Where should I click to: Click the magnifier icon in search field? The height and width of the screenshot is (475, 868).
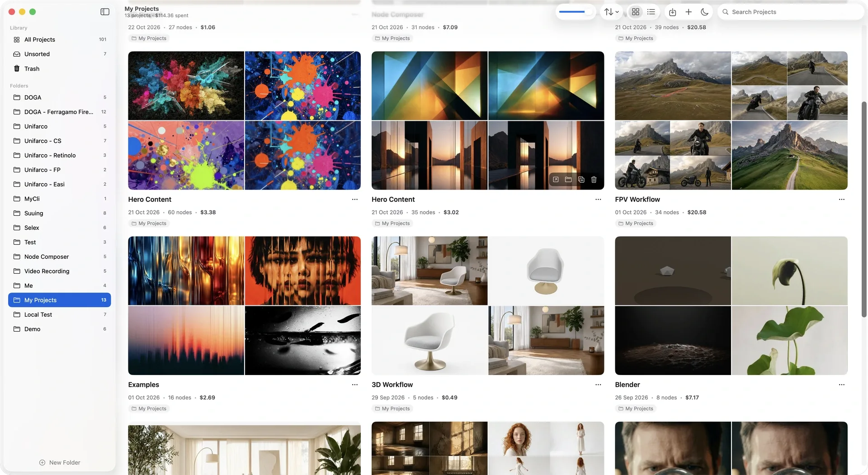725,12
